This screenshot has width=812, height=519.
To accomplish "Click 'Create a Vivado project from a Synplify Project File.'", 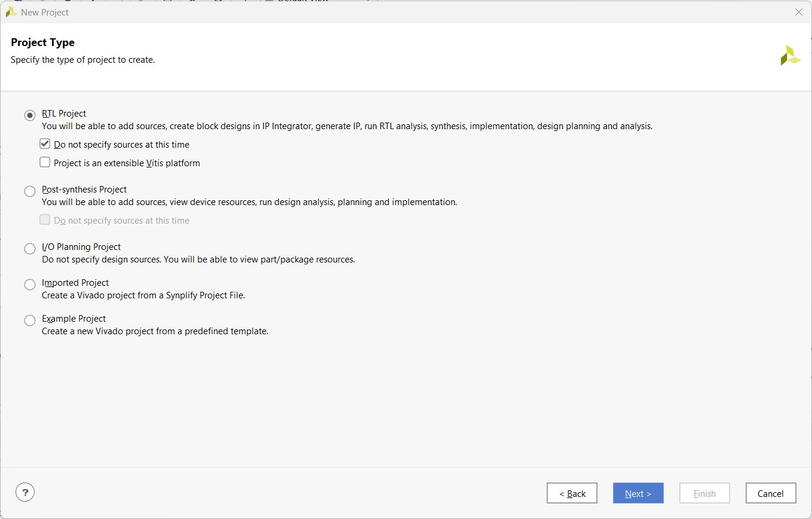I will point(143,295).
